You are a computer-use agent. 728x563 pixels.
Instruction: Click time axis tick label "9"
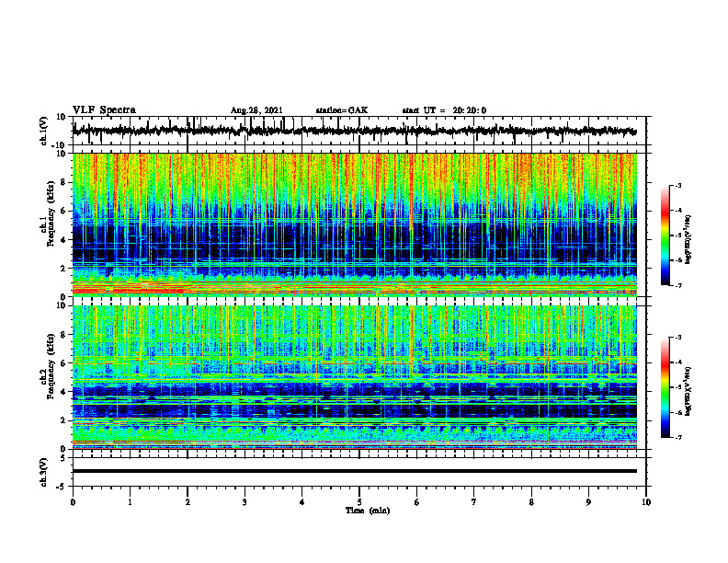[588, 502]
